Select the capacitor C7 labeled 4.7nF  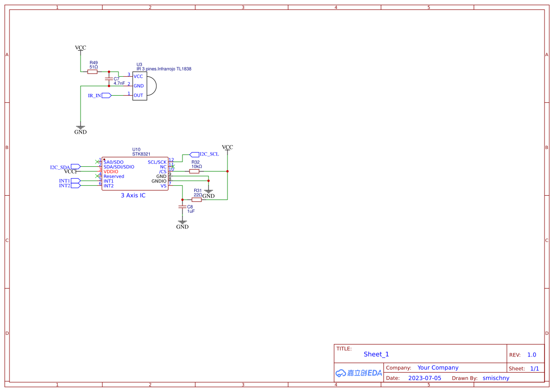pyautogui.click(x=109, y=79)
